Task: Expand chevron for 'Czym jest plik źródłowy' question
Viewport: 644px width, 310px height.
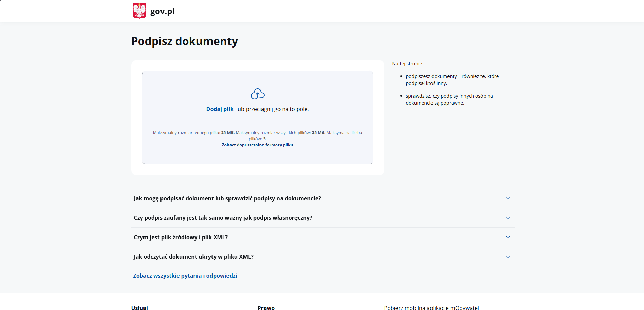Action: click(508, 237)
